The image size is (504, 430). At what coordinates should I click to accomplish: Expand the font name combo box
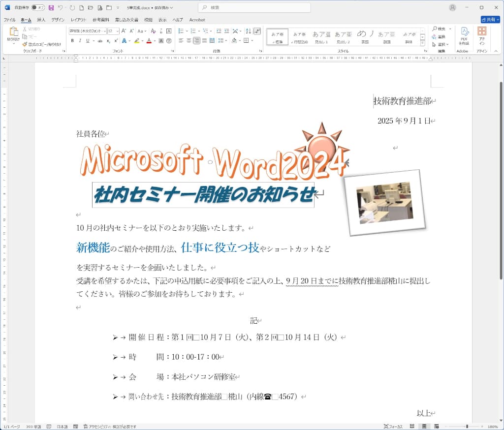(104, 31)
